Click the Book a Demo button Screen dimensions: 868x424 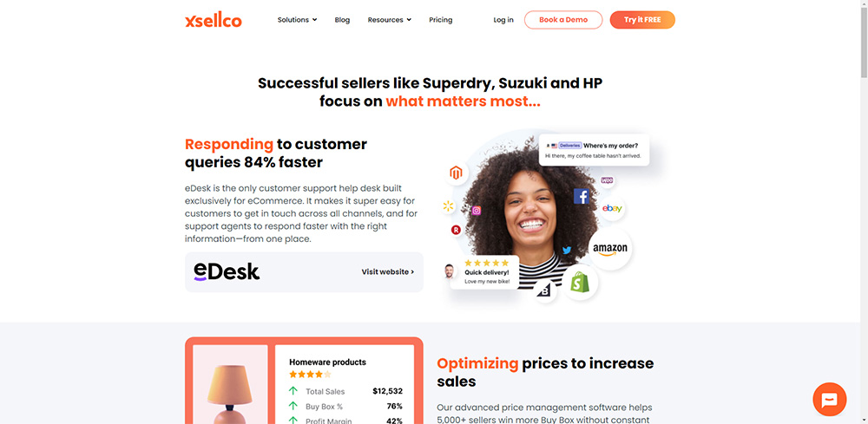coord(563,20)
